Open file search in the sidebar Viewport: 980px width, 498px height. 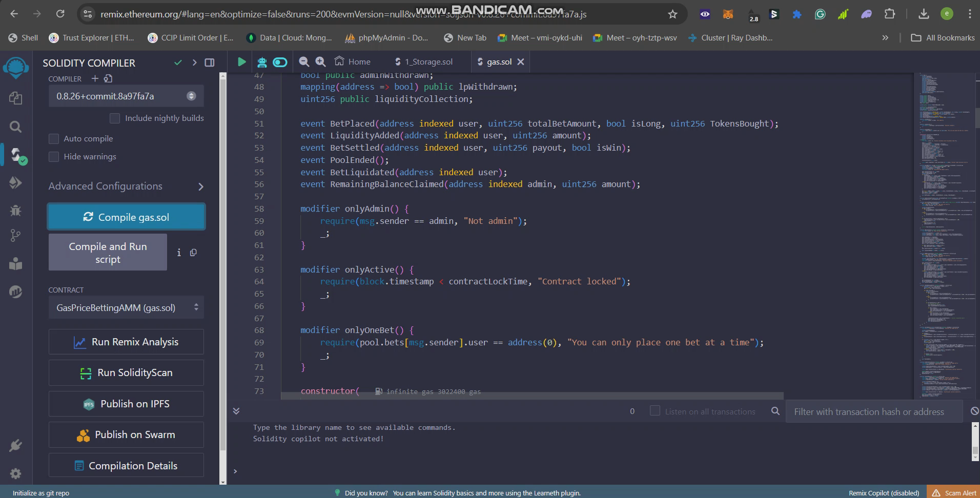point(15,127)
